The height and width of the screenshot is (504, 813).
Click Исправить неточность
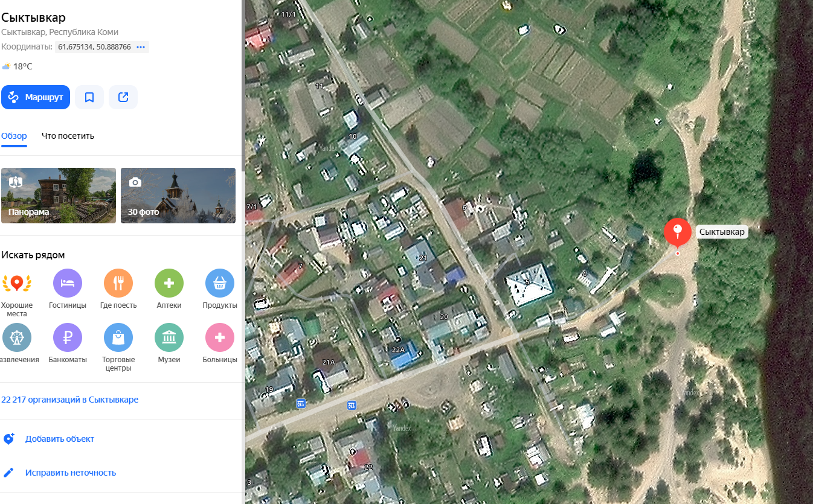click(70, 473)
